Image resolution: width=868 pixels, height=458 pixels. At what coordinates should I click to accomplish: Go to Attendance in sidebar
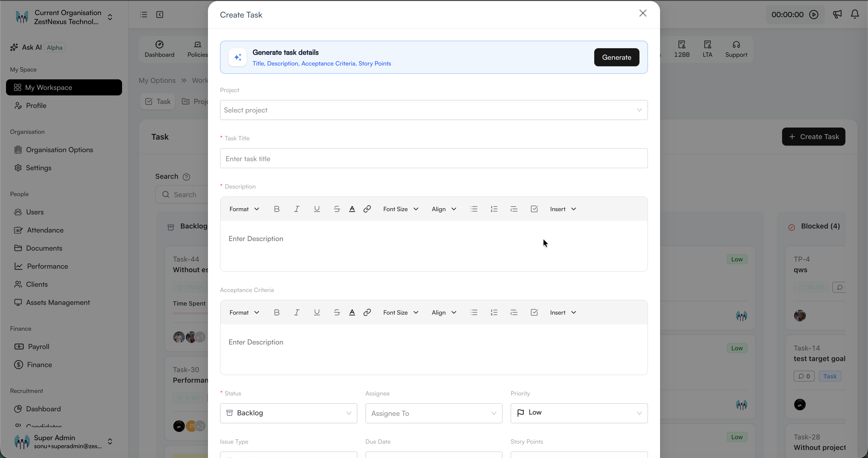[x=45, y=230]
